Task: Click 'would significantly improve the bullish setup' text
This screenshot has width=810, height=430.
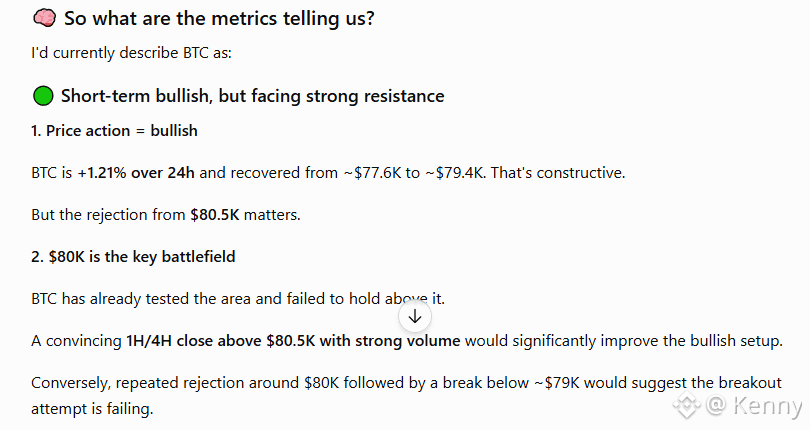Action: (624, 341)
